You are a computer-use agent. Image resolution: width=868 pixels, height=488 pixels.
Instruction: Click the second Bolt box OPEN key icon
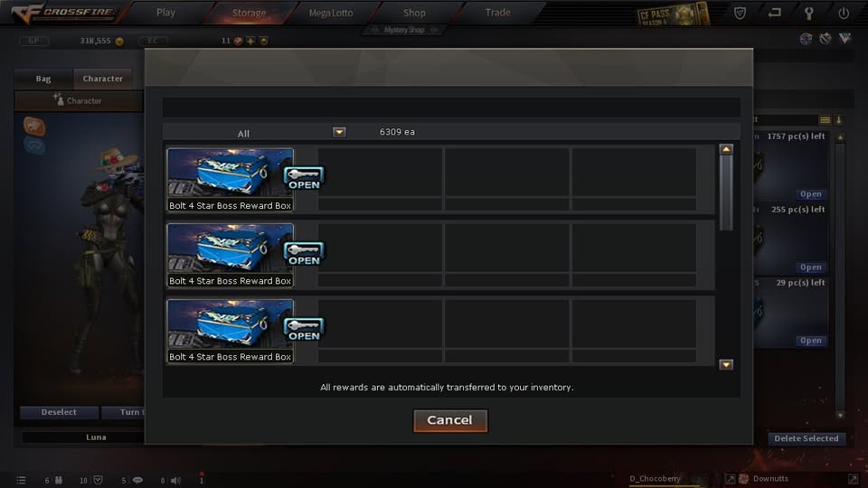(x=304, y=254)
